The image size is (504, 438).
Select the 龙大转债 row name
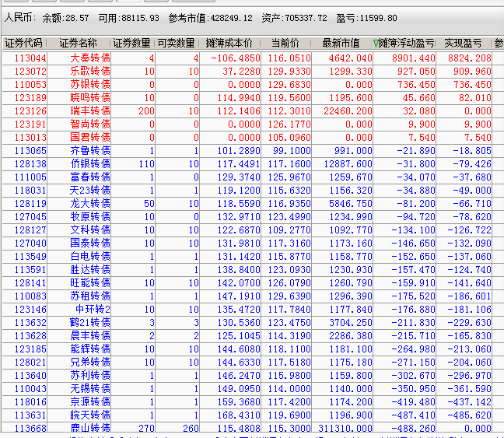pos(90,204)
